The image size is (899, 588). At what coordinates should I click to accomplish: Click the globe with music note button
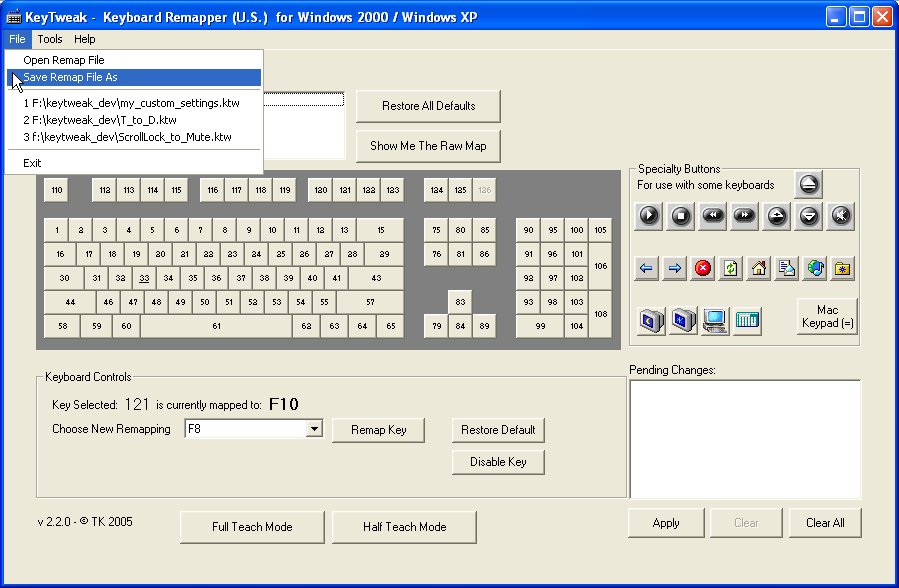pos(815,268)
